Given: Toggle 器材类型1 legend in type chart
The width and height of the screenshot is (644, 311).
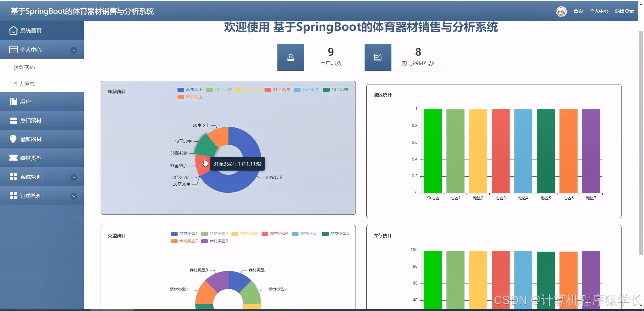Looking at the screenshot, I should coord(184,234).
